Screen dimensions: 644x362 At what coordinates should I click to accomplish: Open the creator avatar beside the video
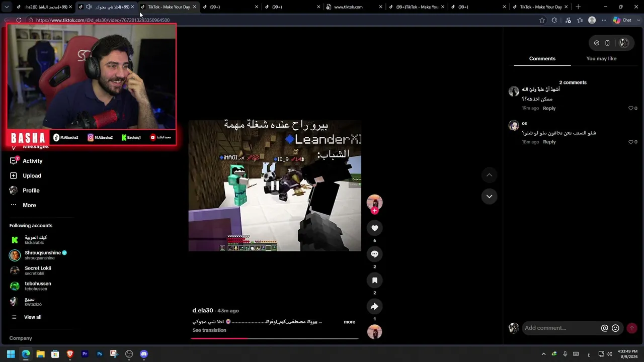pyautogui.click(x=374, y=202)
